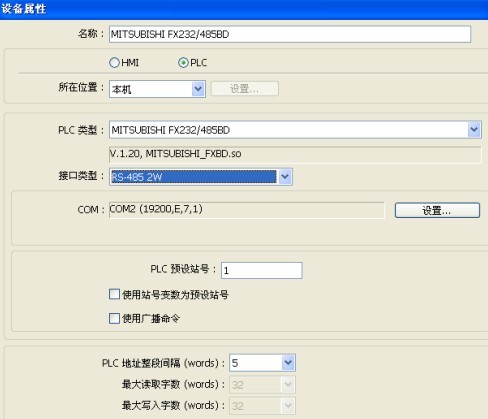The height and width of the screenshot is (419, 488).
Task: Open COM port 设置 button
Action: [x=437, y=210]
